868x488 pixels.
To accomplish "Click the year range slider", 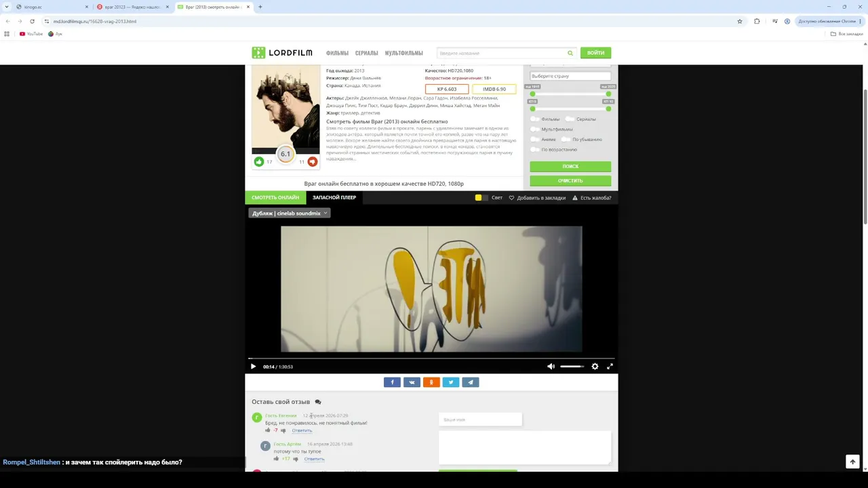I will 570,94.
